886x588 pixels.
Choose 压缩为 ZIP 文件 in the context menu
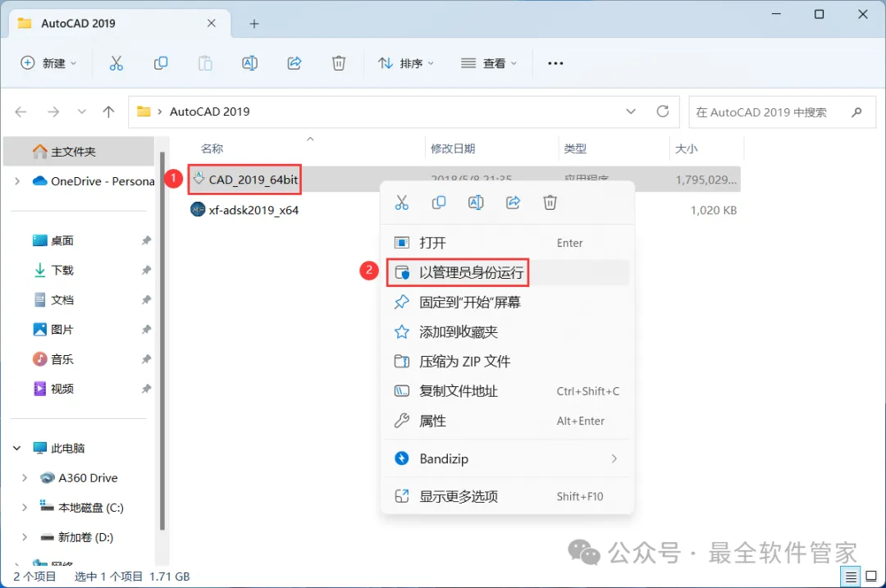click(x=508, y=362)
